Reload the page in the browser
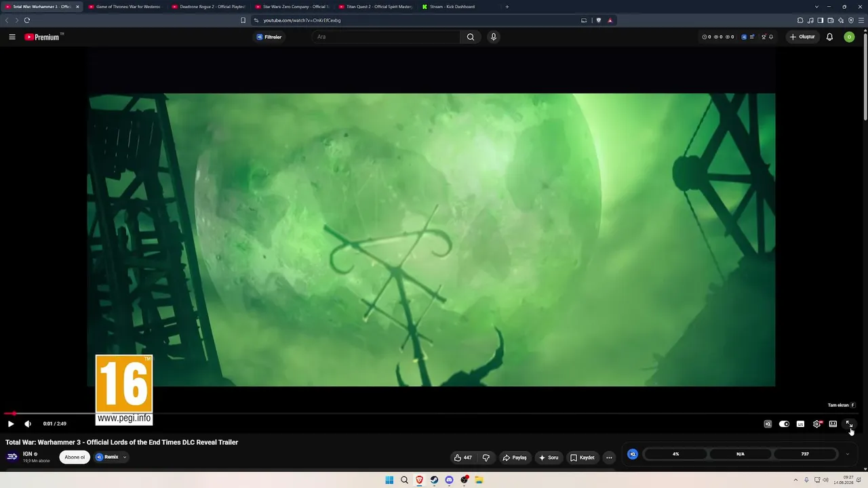The width and height of the screenshot is (868, 488). point(27,20)
